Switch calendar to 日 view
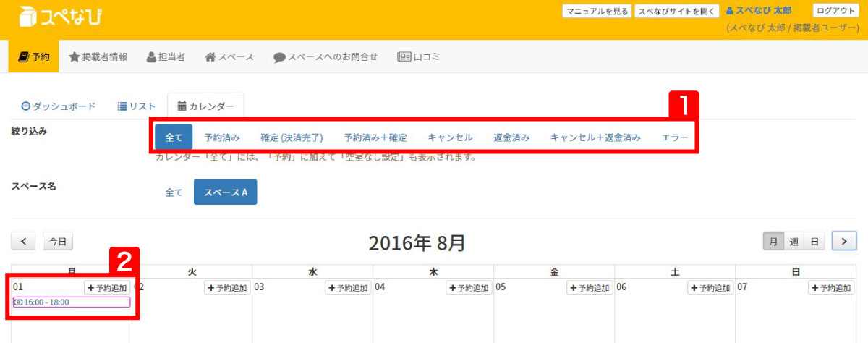Viewport: 868px width, 343px height. point(814,242)
